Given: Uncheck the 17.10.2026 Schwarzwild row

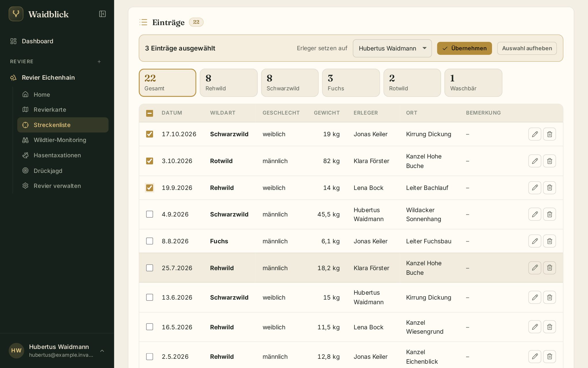Looking at the screenshot, I should (150, 134).
